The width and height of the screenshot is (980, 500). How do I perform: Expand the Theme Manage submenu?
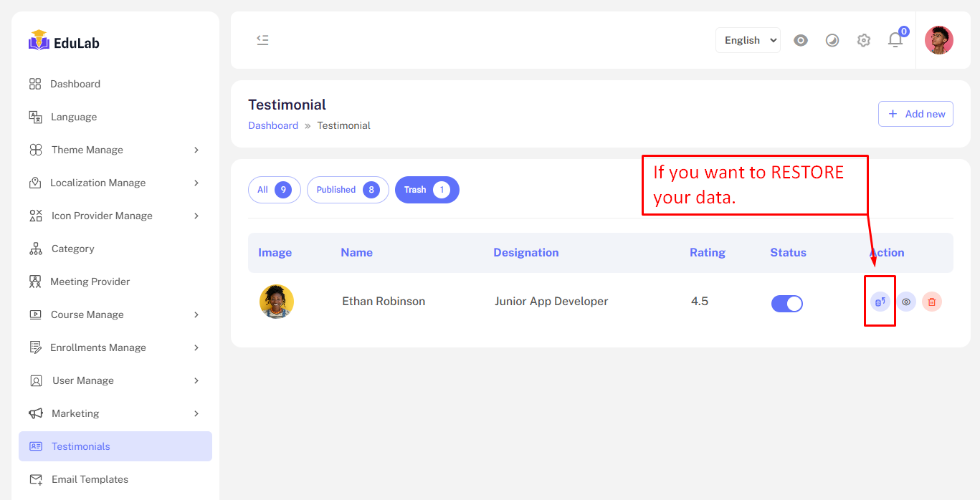(x=115, y=150)
